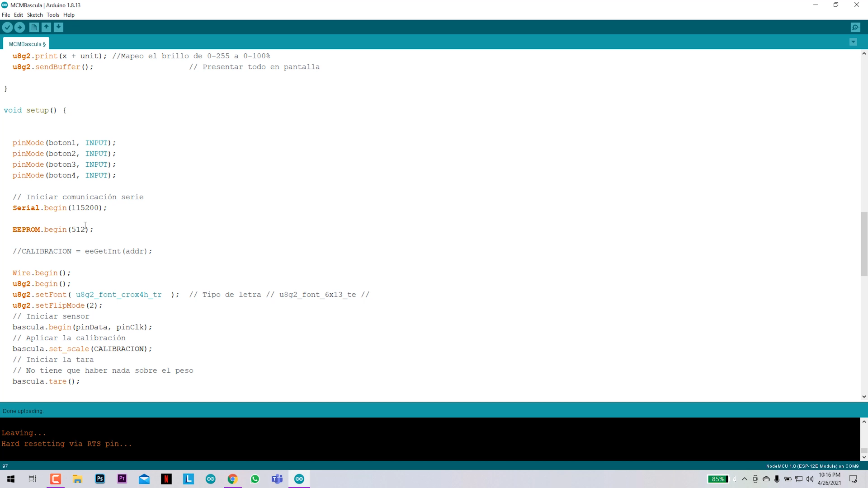Launch Photoshop from the taskbar
The height and width of the screenshot is (488, 868).
(99, 479)
